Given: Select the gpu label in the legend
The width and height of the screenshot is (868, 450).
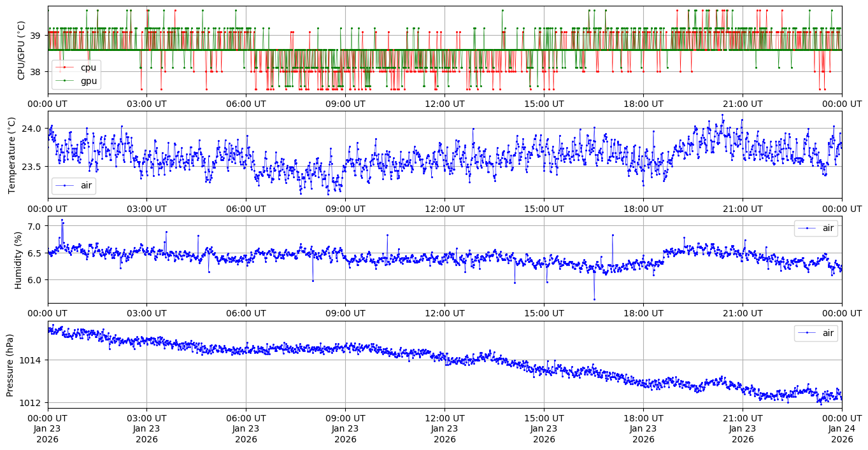Looking at the screenshot, I should click(88, 81).
